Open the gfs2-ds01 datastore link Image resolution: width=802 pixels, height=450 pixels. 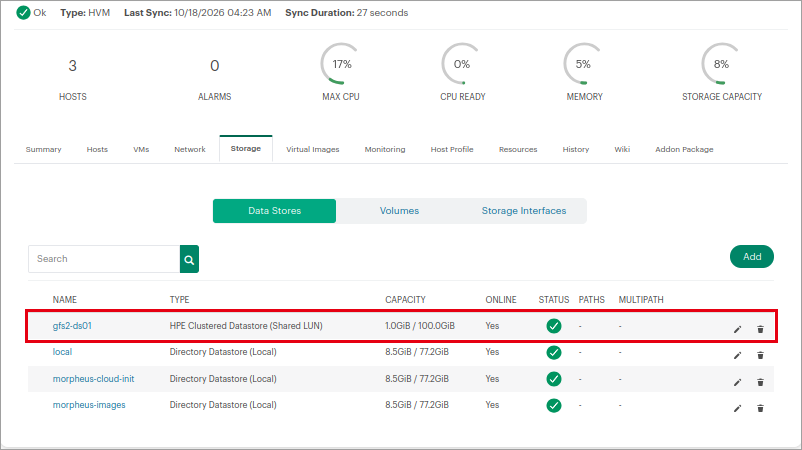click(72, 326)
